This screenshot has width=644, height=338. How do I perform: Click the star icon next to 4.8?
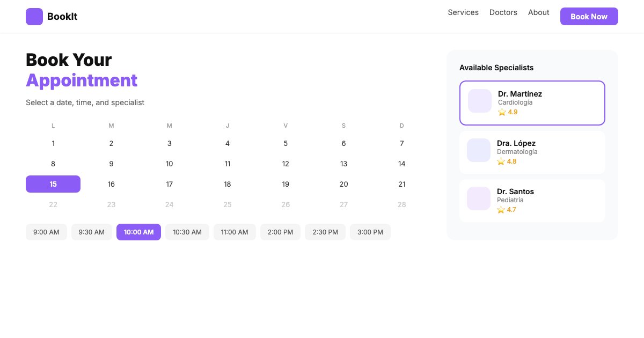click(x=500, y=161)
